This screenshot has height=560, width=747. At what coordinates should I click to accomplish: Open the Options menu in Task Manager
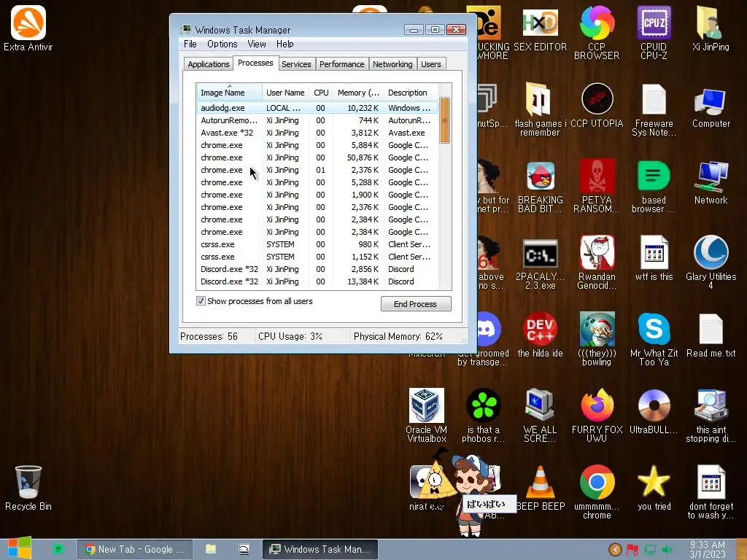222,44
